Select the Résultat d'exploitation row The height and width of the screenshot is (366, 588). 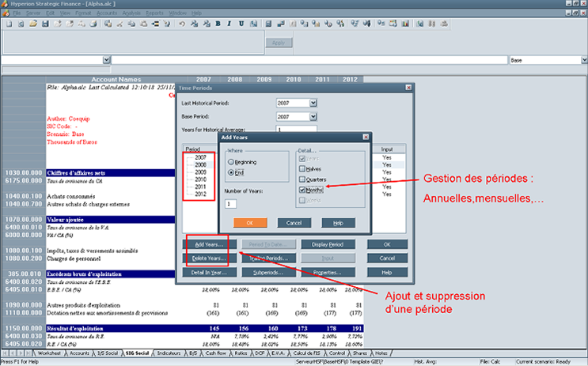point(204,329)
